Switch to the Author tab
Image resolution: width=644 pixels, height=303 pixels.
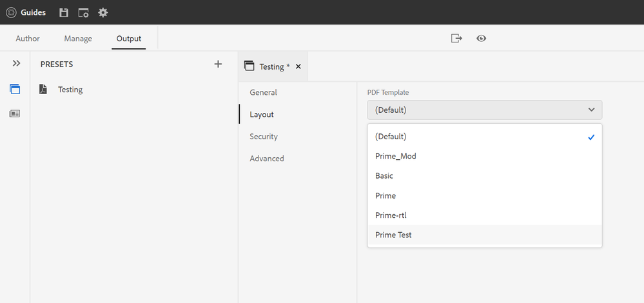click(x=28, y=39)
